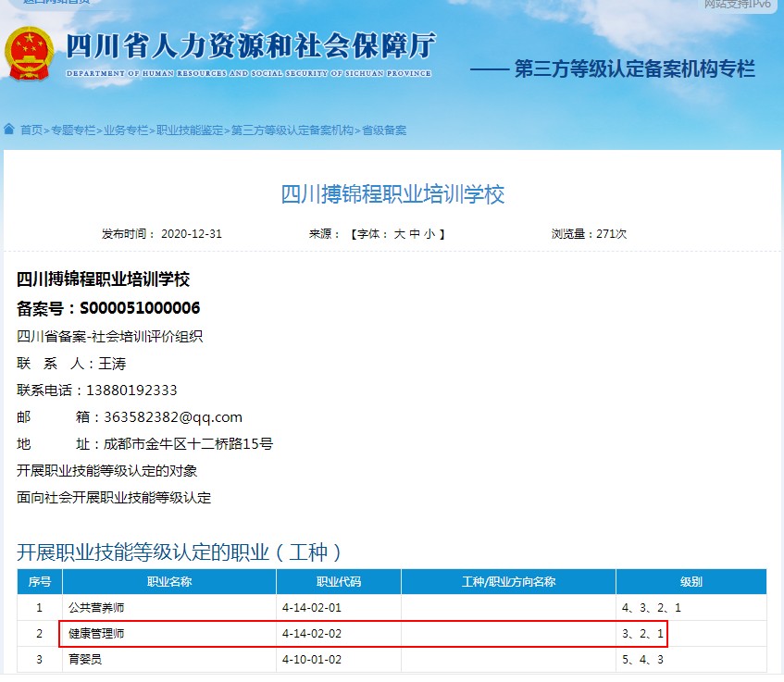Viewport: 784px width, 682px height.
Task: Click the 四川省人力资源和社会保障厅 site title
Action: 250,46
